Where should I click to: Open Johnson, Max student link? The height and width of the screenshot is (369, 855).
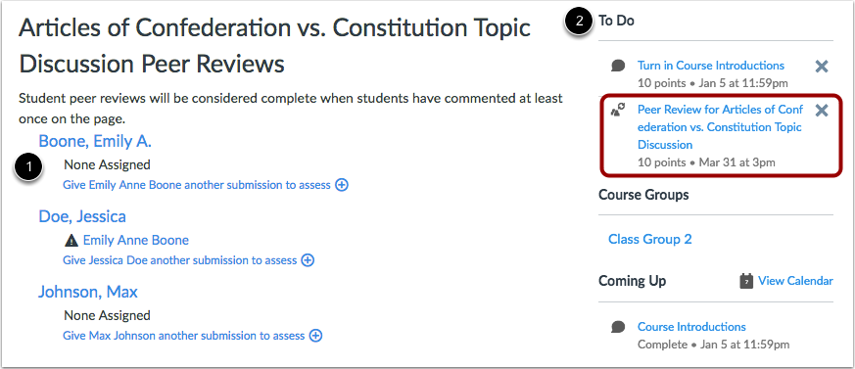pos(88,292)
